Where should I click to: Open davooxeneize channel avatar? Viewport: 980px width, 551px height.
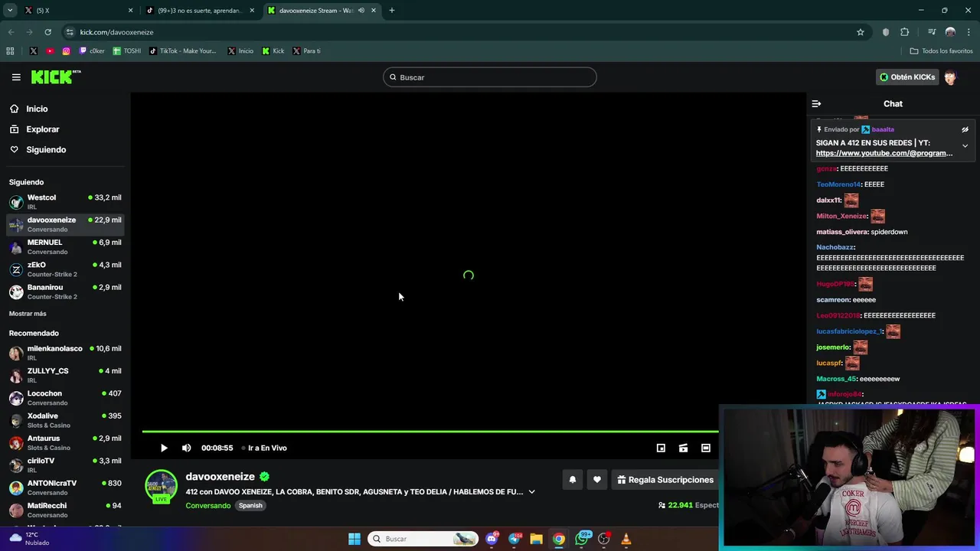point(161,486)
